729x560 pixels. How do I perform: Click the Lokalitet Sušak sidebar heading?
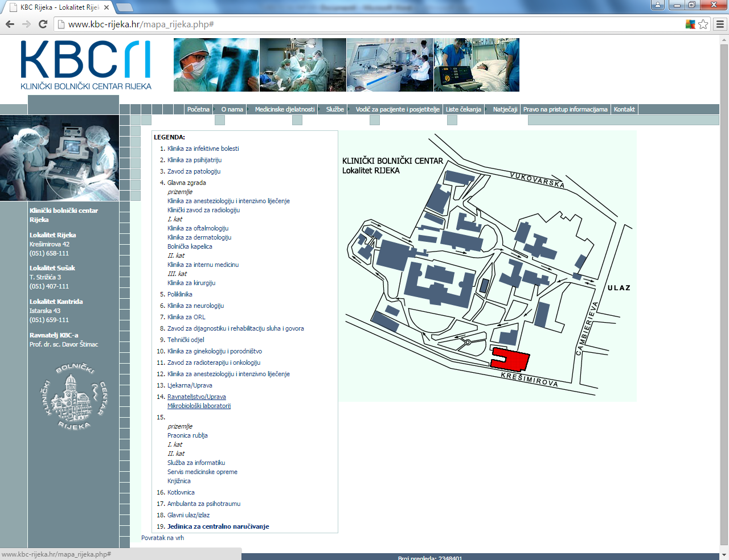(52, 268)
